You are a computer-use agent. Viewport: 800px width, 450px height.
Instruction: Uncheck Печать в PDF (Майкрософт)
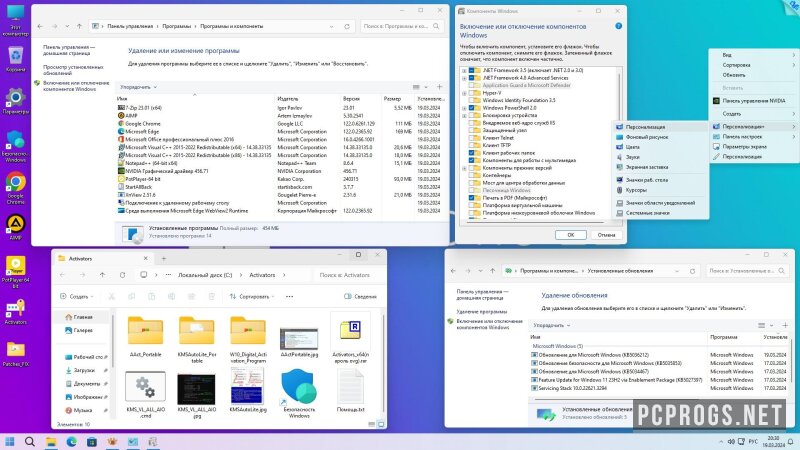pyautogui.click(x=471, y=197)
